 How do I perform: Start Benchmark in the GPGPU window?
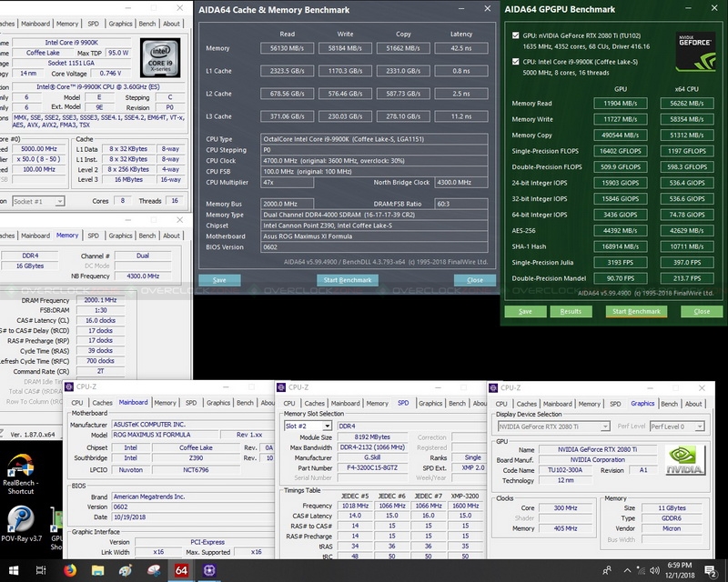[x=636, y=311]
